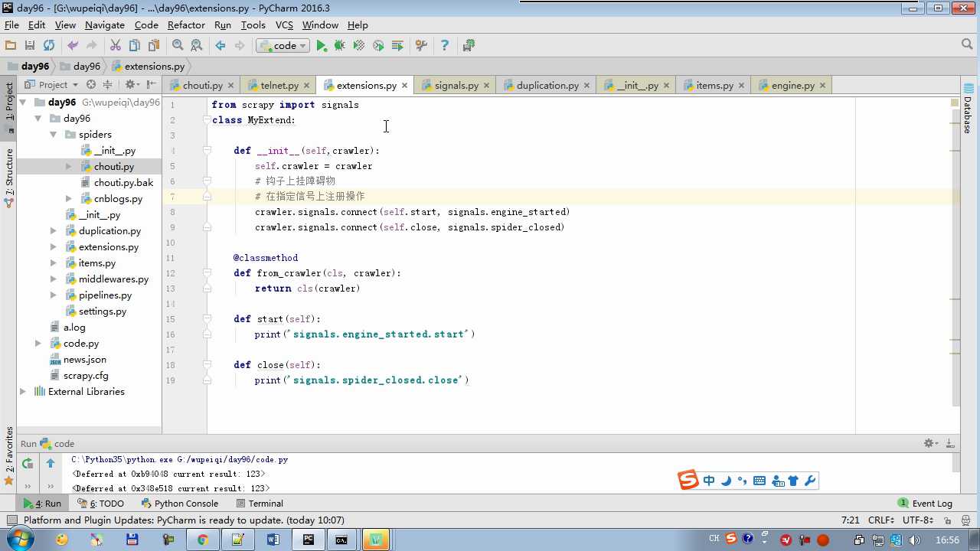
Task: Click the Collapse All icon in the Project panel
Action: pos(107,85)
